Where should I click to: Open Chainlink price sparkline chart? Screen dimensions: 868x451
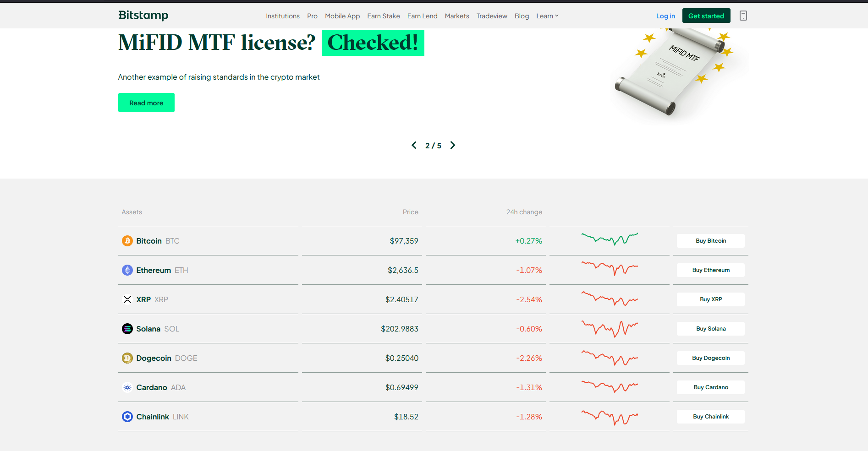[x=610, y=417]
